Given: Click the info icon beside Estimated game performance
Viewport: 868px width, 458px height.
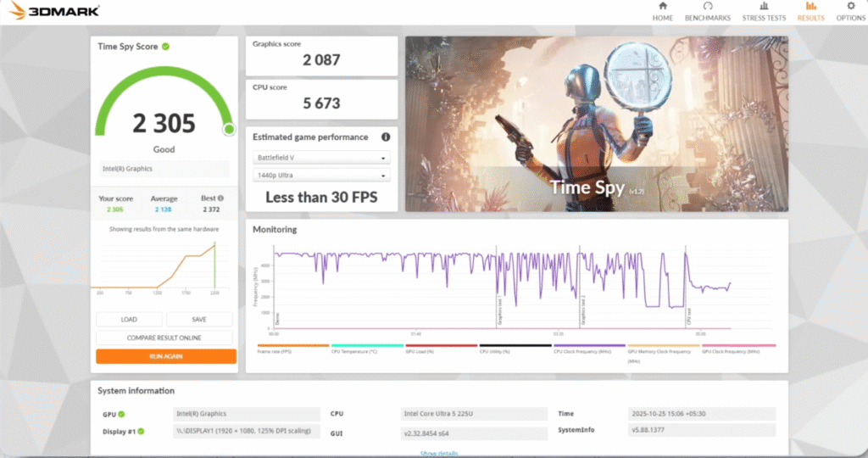Looking at the screenshot, I should point(386,137).
